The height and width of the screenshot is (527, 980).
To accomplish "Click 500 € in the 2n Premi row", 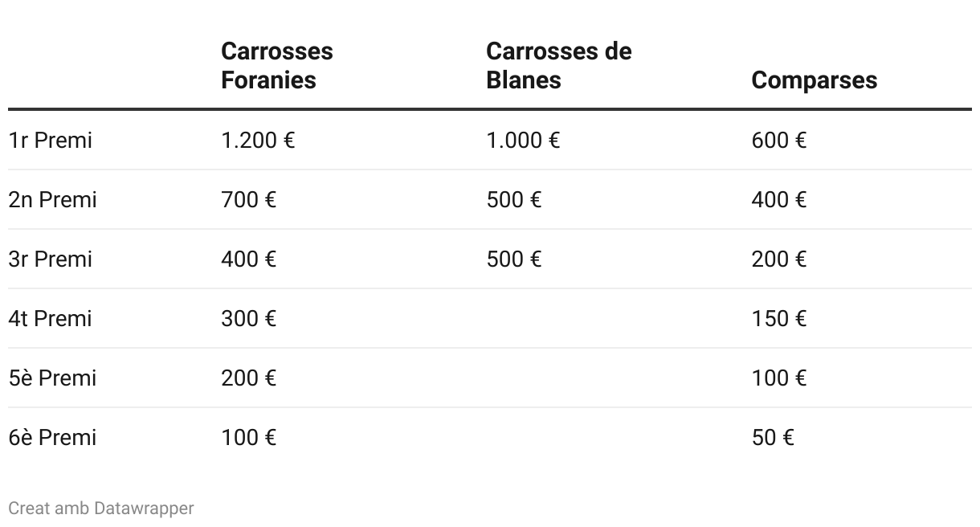I will tap(513, 200).
